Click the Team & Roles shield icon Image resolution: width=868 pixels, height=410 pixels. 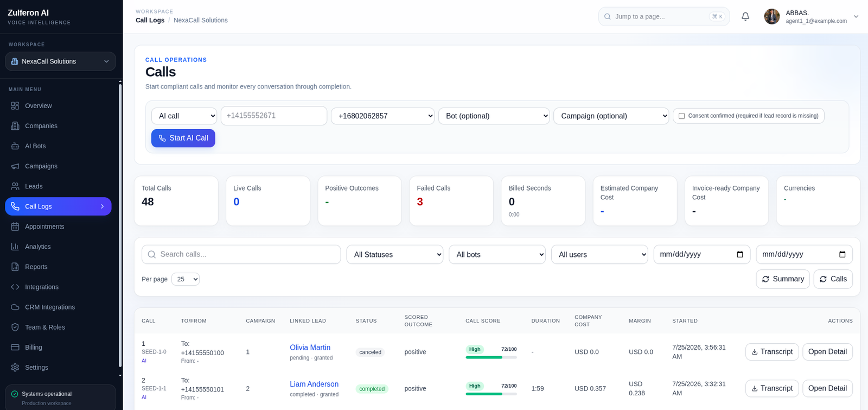(x=15, y=327)
